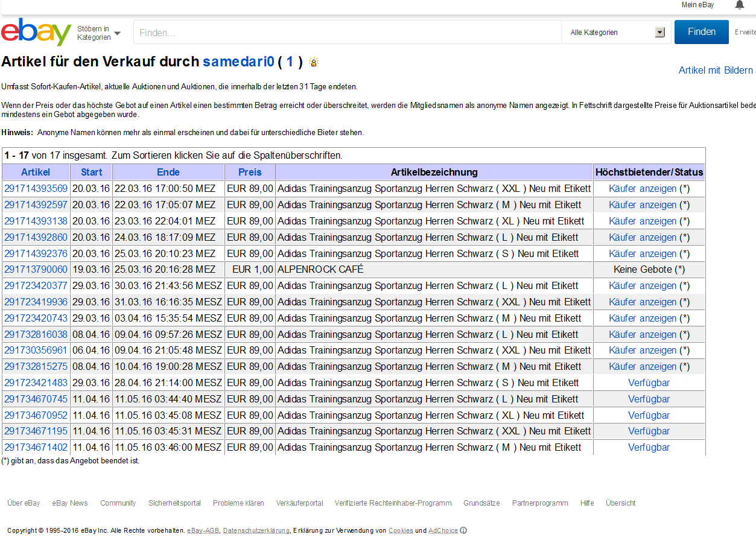This screenshot has width=756, height=540.
Task: Open item 291732816038
Action: tap(36, 334)
